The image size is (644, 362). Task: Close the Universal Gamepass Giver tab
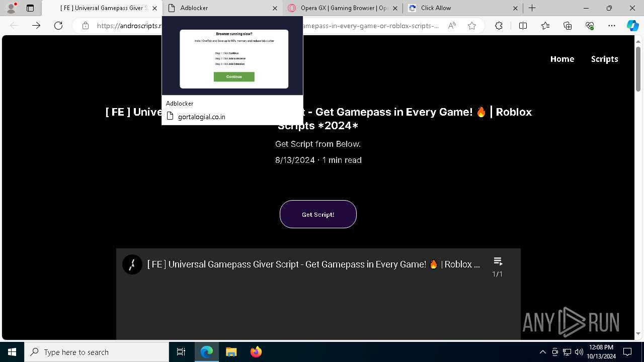[x=154, y=8]
